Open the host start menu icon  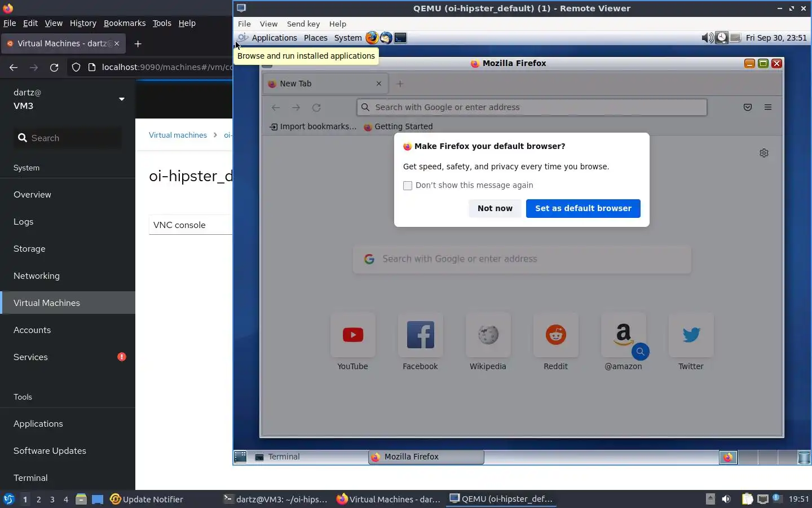pos(9,499)
